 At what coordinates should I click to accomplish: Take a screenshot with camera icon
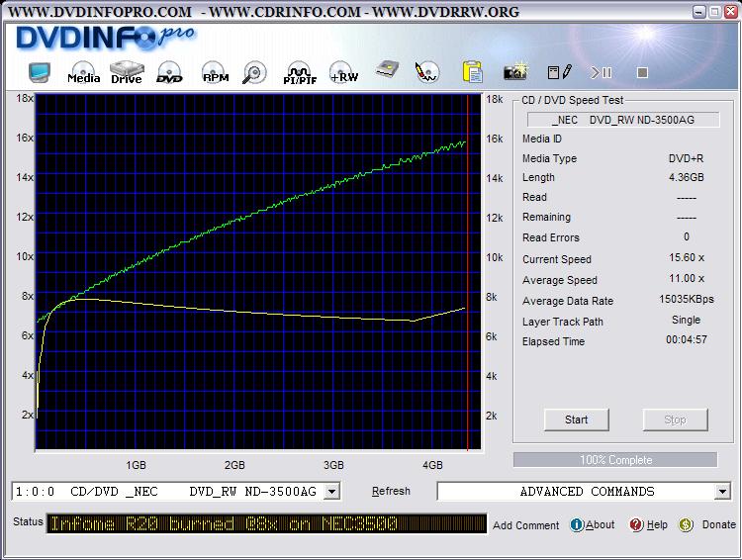point(515,72)
